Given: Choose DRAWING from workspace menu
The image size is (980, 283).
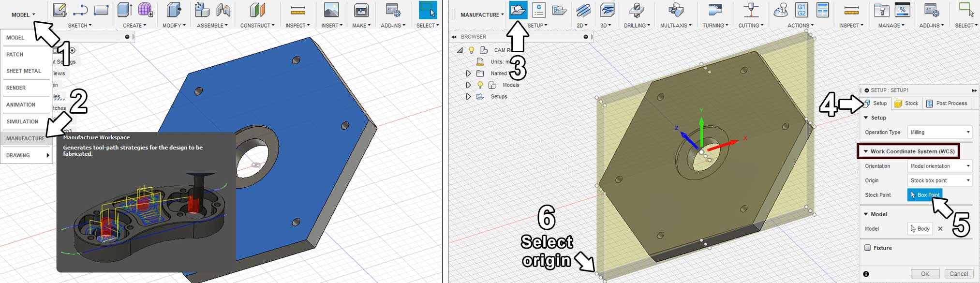Looking at the screenshot, I should 27,155.
